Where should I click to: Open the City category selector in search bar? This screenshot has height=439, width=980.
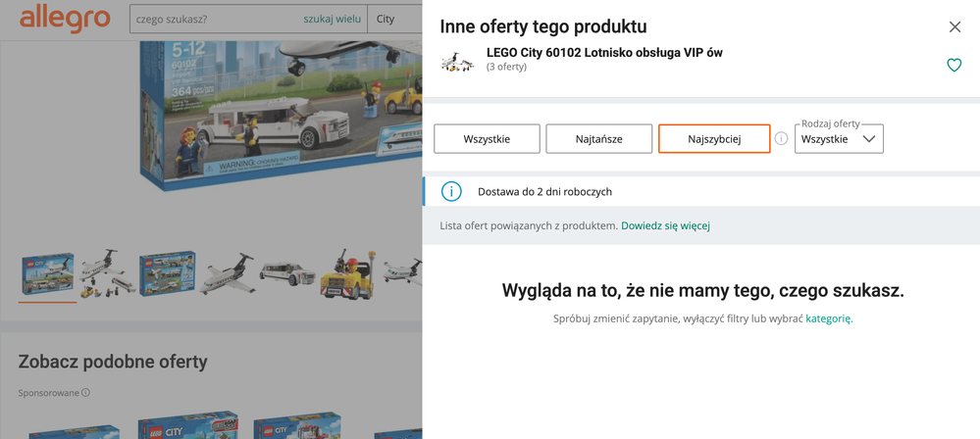tap(395, 19)
